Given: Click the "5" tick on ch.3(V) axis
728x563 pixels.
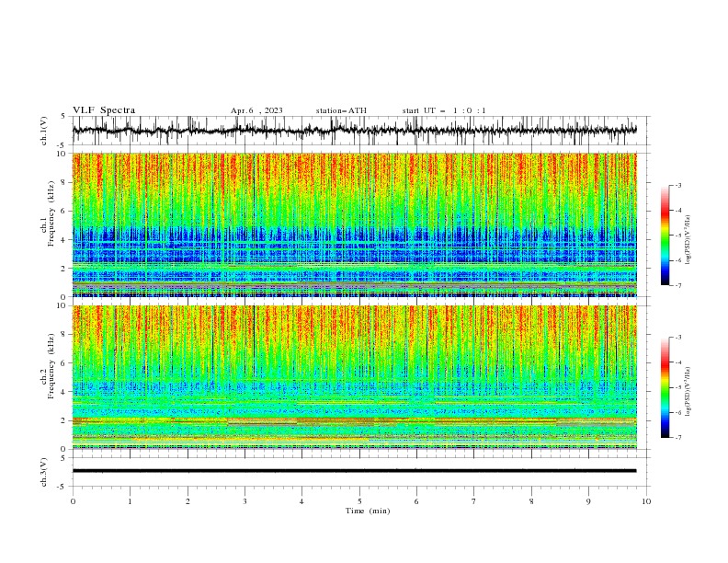Looking at the screenshot, I should (65, 457).
